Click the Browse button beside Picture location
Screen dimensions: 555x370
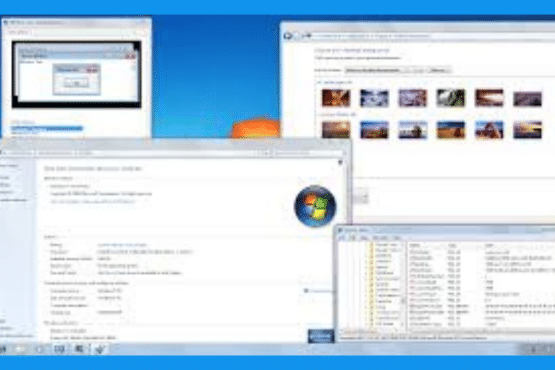[439, 70]
